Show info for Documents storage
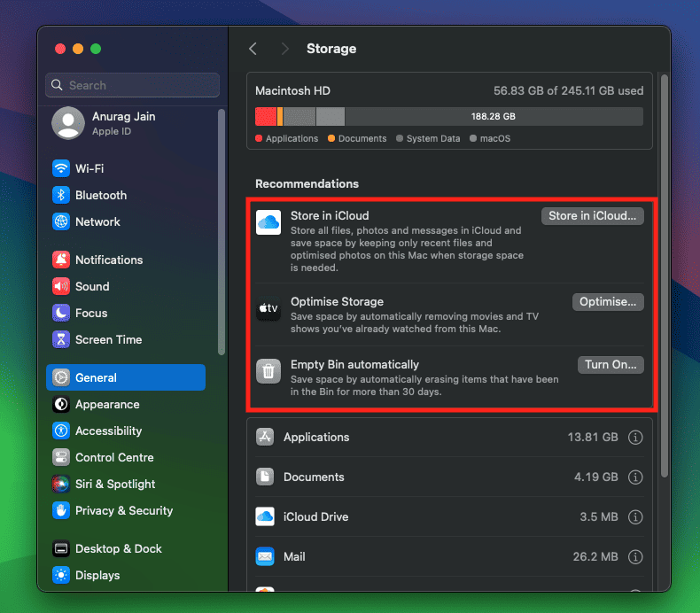700x613 pixels. click(635, 477)
